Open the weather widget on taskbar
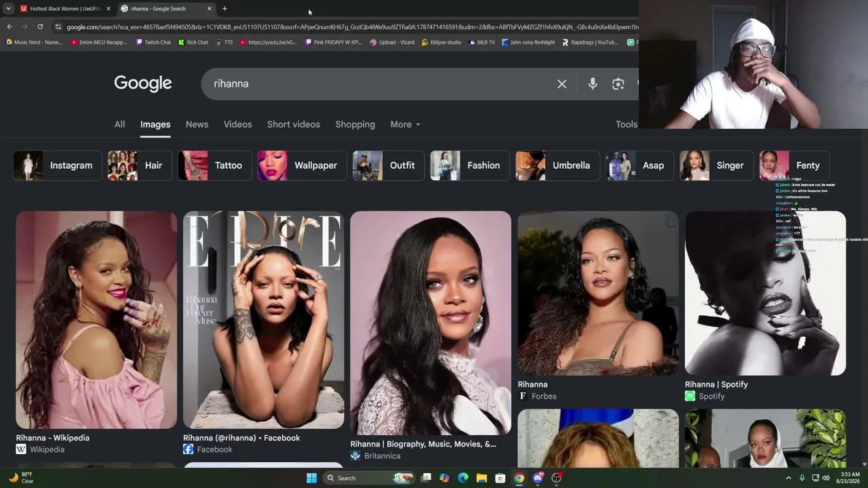Viewport: 868px width, 488px height. (20, 478)
